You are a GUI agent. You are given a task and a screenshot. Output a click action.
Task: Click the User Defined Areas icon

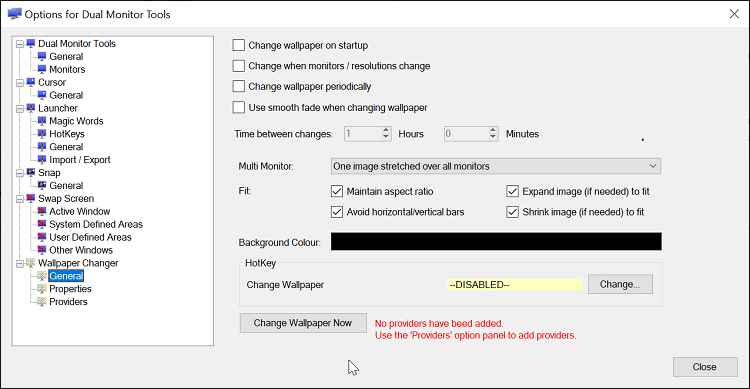coord(42,237)
